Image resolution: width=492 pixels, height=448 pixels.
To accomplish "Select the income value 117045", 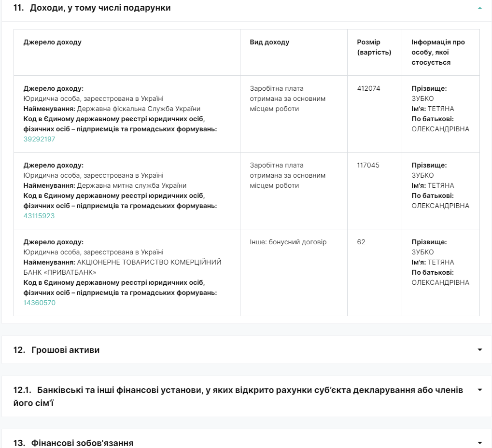I will pos(368,165).
